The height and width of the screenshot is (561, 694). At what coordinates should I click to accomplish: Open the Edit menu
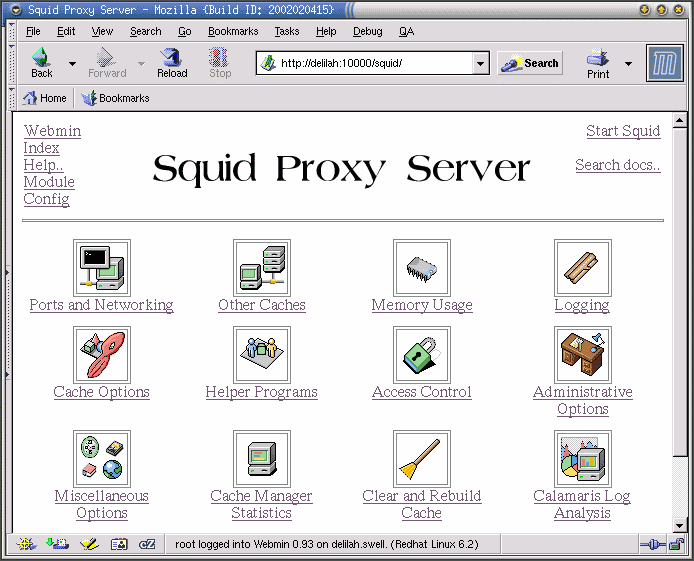(x=66, y=31)
